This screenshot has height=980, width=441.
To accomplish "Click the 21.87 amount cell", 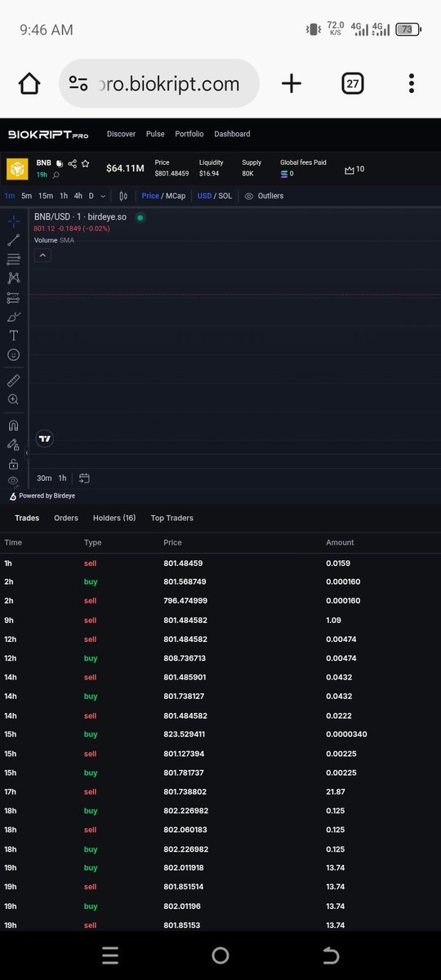I will tap(335, 791).
